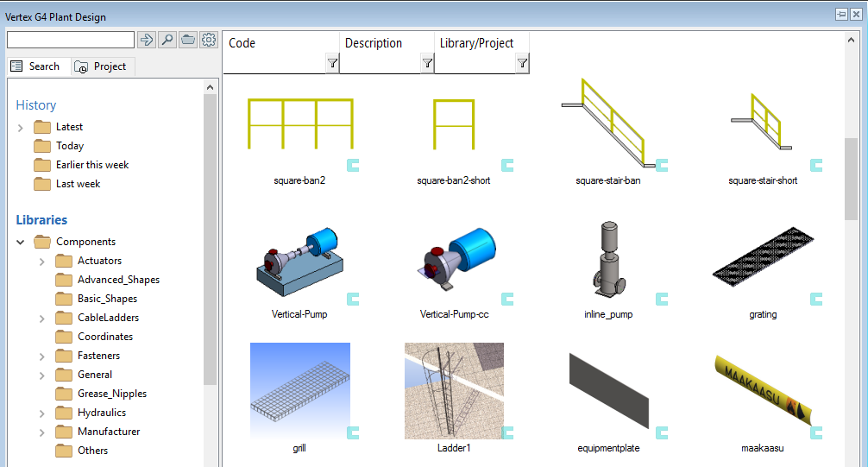Switch to the Project tab
Screen dimensions: 868x467
[x=102, y=66]
